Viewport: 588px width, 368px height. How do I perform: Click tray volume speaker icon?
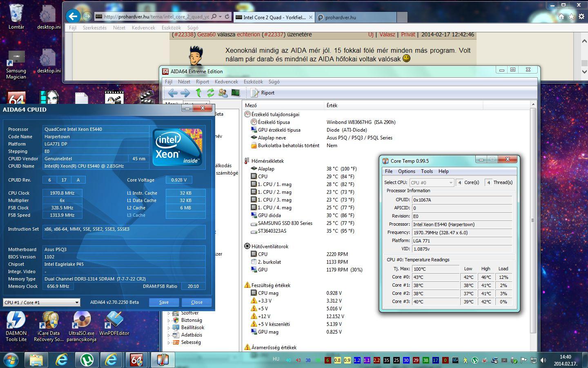(543, 360)
